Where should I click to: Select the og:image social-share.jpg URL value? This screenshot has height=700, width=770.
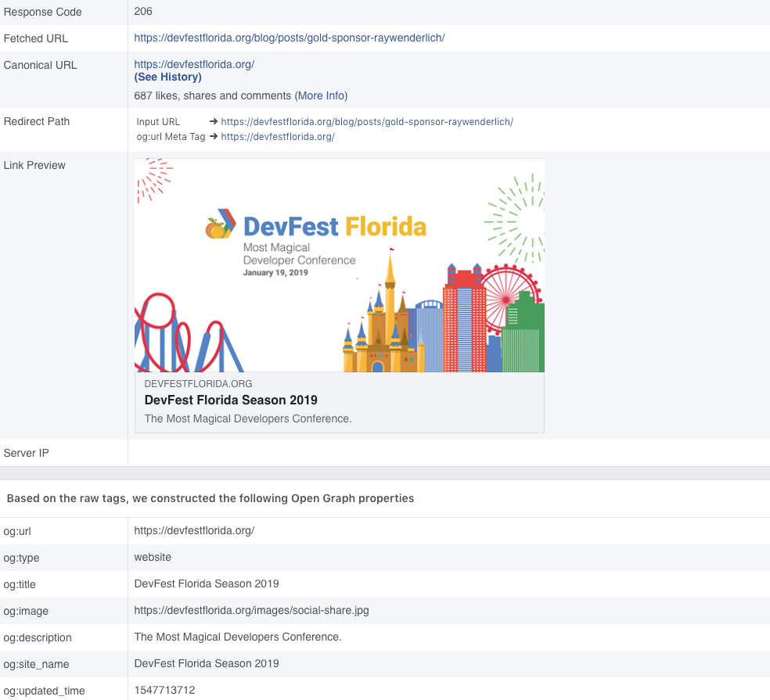pyautogui.click(x=251, y=610)
